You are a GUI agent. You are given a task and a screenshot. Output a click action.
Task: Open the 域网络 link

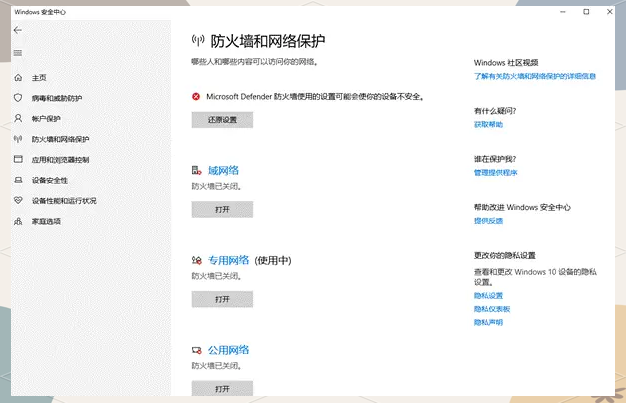click(223, 171)
